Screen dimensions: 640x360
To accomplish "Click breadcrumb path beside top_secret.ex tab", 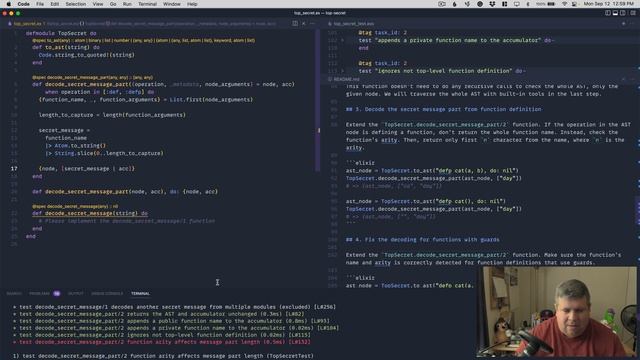I will (161, 24).
